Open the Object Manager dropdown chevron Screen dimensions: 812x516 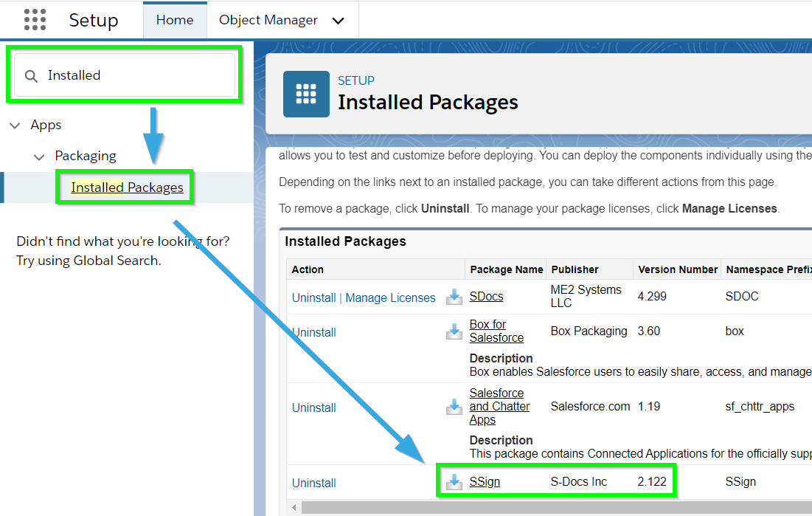338,21
